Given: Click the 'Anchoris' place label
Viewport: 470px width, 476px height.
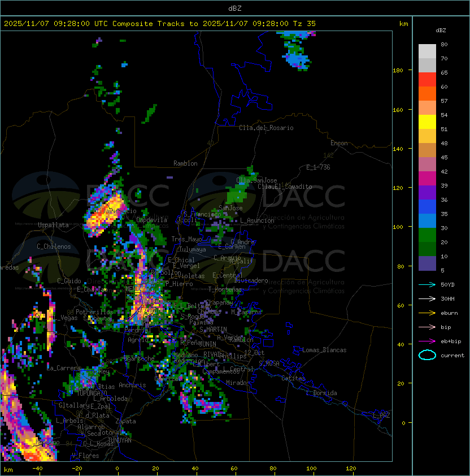Looking at the screenshot, I should coord(132,385).
